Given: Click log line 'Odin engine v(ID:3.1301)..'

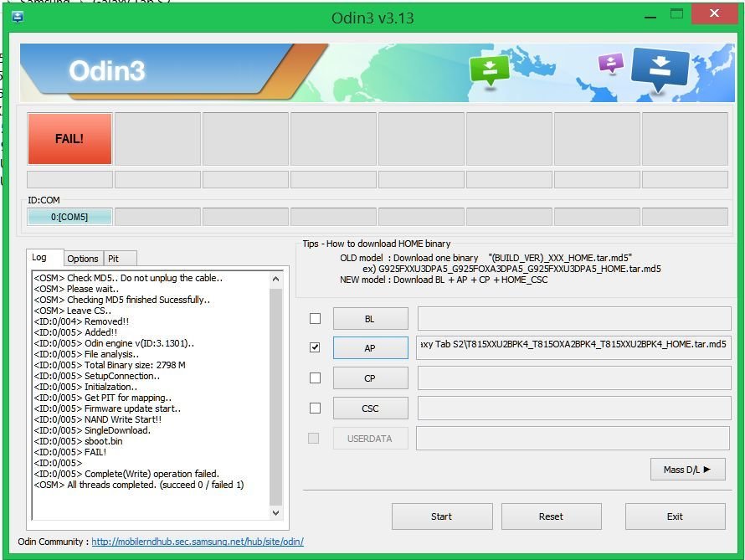Looking at the screenshot, I should coord(114,343).
